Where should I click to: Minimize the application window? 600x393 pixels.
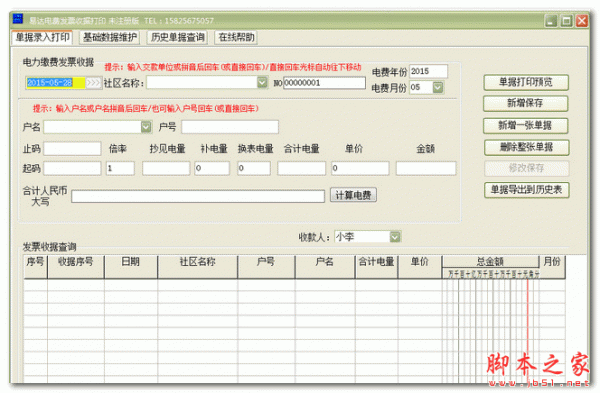coord(551,21)
